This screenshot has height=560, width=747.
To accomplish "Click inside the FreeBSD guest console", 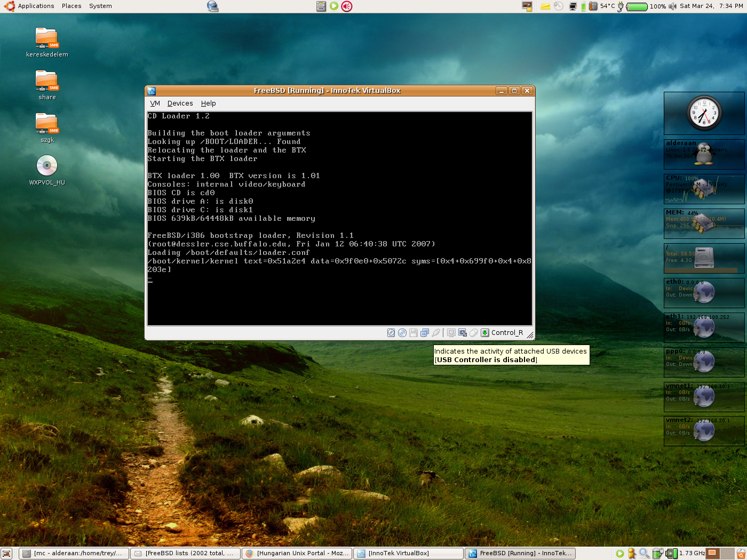I will [340, 218].
